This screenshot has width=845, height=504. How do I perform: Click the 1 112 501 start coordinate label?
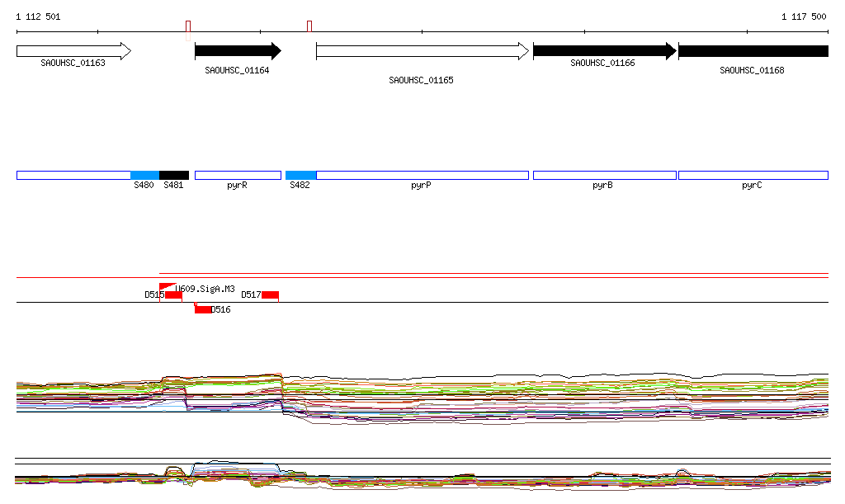click(38, 16)
